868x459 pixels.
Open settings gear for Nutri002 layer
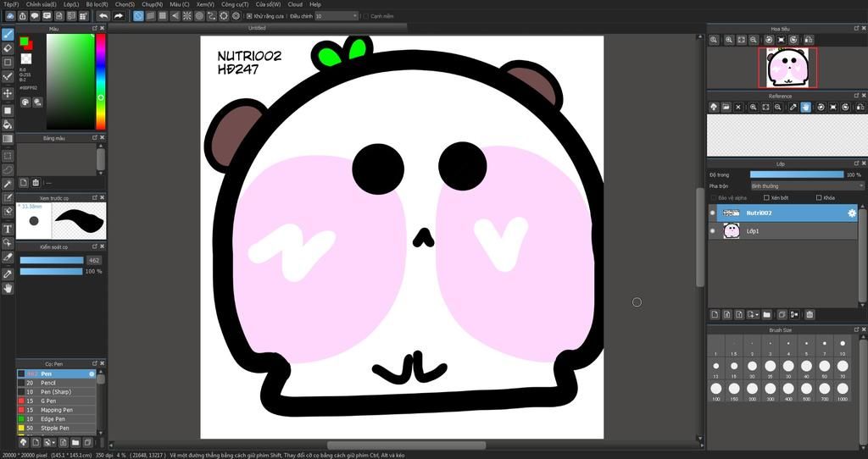(851, 213)
